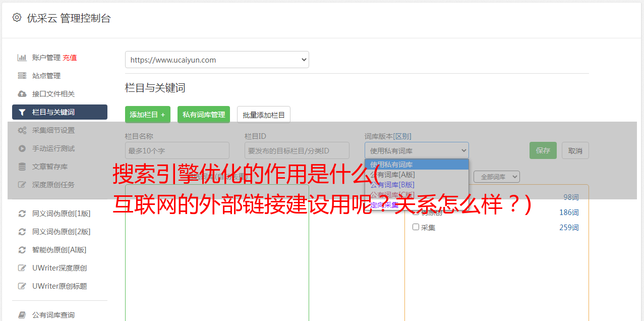Open 同义词伪原创[1版] in the sidebar
Image resolution: width=644 pixels, height=321 pixels.
(62, 213)
